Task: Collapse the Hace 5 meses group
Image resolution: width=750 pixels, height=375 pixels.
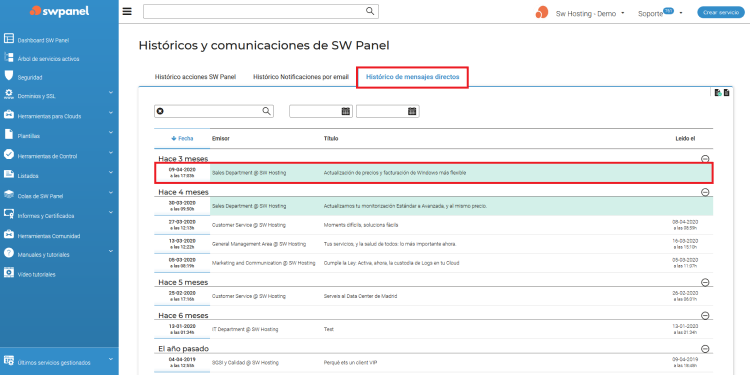Action: click(705, 282)
